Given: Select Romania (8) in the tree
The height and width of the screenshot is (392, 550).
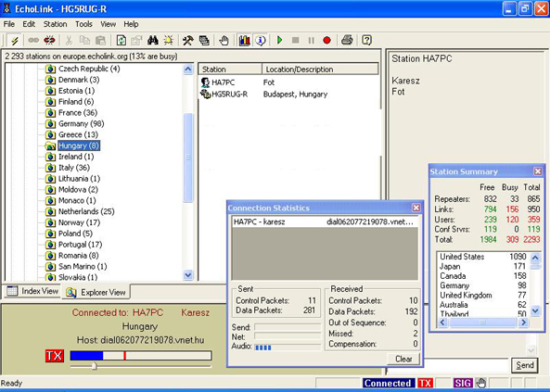Looking at the screenshot, I should click(x=78, y=256).
